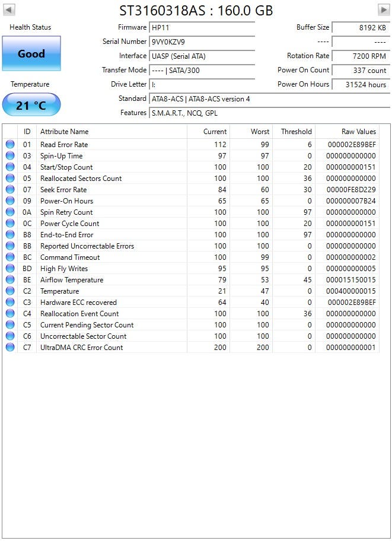The height and width of the screenshot is (541, 392).
Task: Select the Seek Error Rate attribute name
Action: (63, 190)
